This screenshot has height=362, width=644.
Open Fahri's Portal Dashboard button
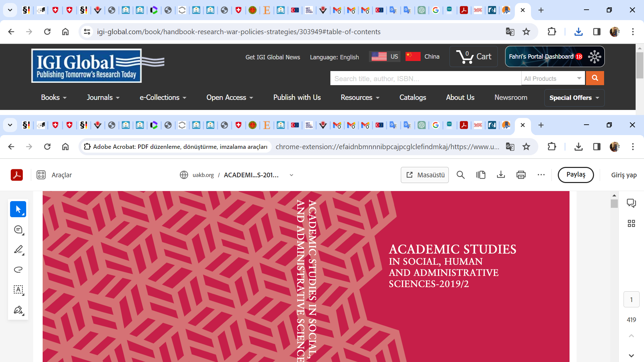point(555,57)
